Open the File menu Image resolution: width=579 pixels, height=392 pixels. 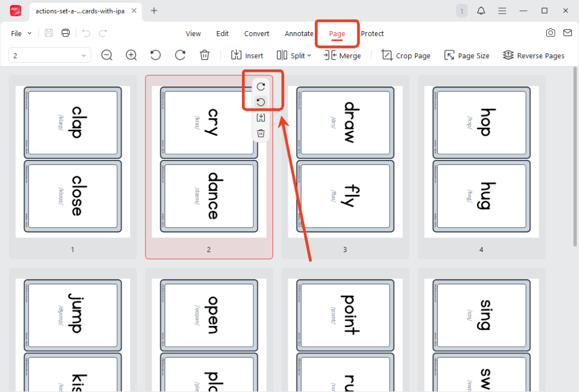(x=16, y=33)
